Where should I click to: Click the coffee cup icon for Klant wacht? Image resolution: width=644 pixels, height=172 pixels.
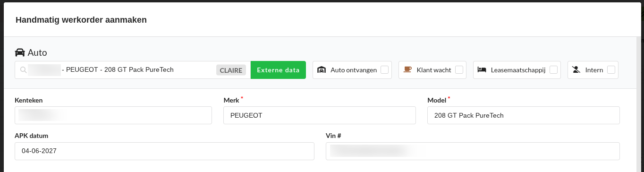pos(407,69)
